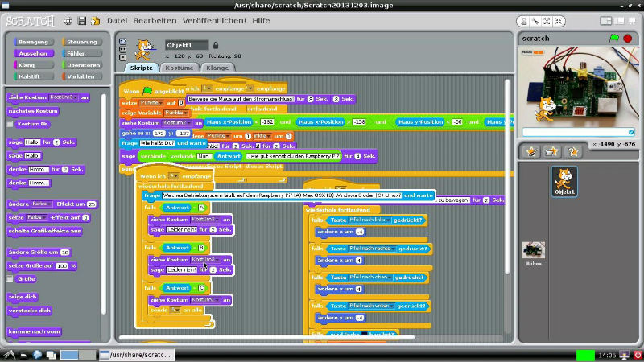Click the save project floppy icon

[82, 21]
